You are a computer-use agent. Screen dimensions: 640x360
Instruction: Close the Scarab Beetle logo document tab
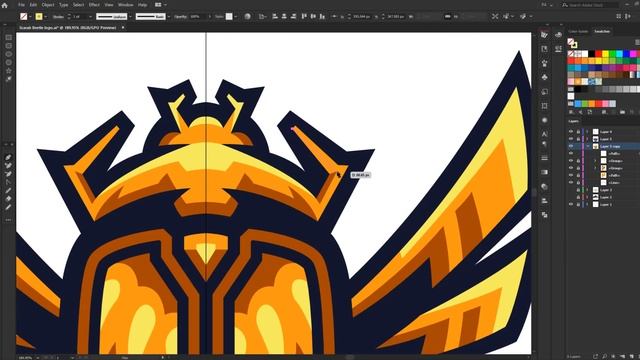click(x=123, y=28)
